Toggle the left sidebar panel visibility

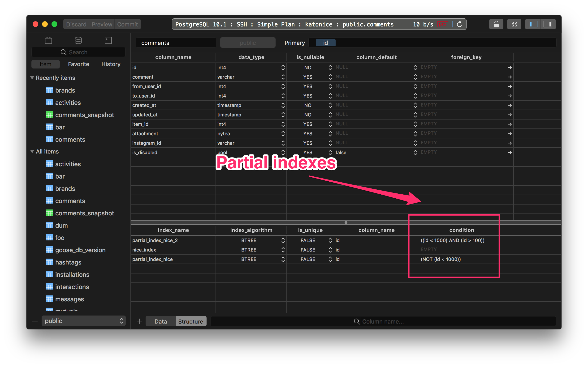(x=532, y=24)
